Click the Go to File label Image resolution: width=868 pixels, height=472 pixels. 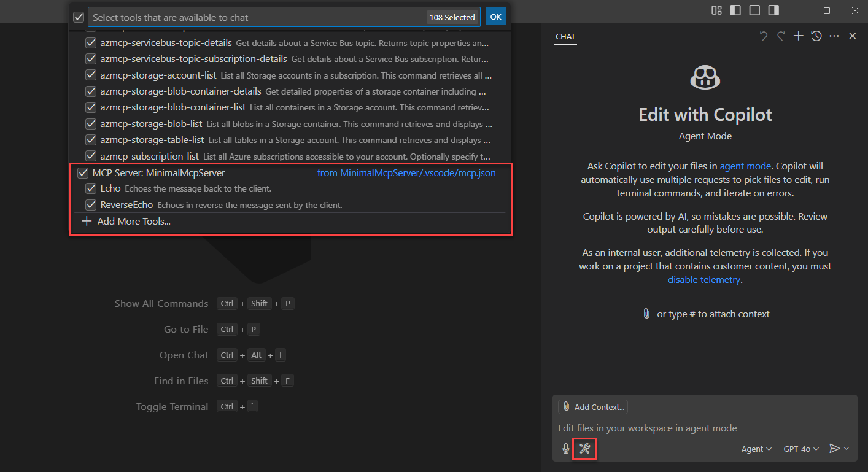[186, 329]
